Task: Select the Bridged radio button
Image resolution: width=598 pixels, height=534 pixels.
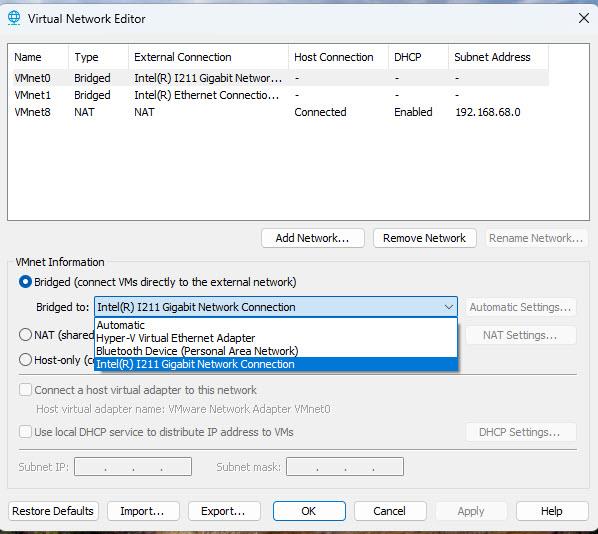Action: tap(25, 282)
